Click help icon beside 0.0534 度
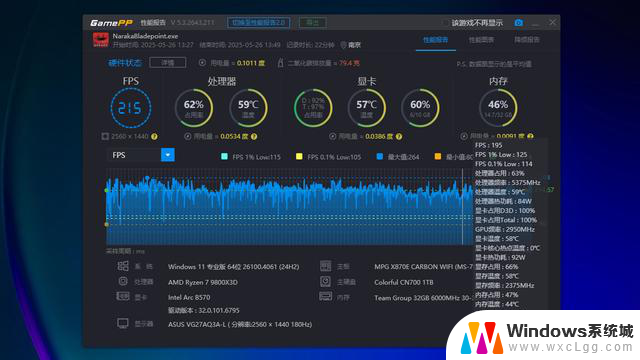The height and width of the screenshot is (360, 640). pos(254,137)
